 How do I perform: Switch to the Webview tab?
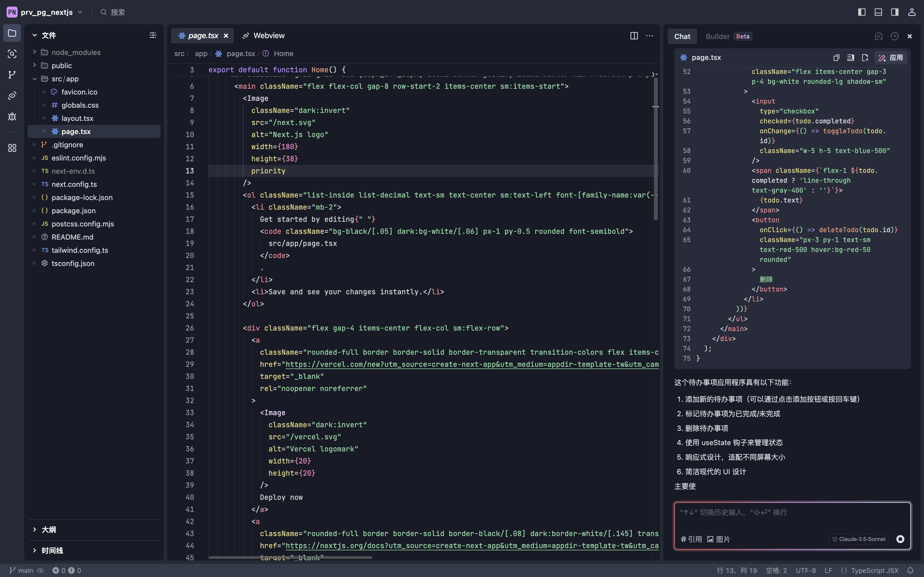tap(269, 35)
